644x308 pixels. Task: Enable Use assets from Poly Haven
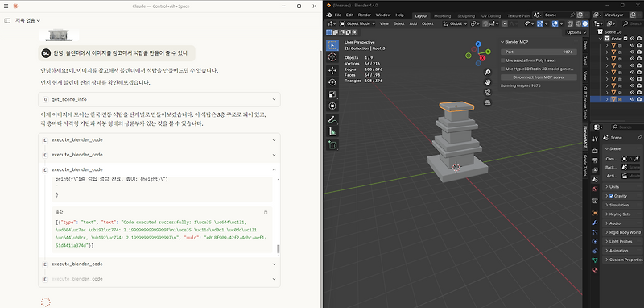(503, 60)
